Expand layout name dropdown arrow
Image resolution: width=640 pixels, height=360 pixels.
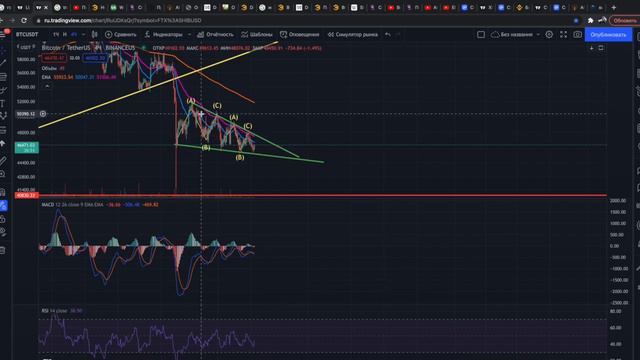pos(538,35)
